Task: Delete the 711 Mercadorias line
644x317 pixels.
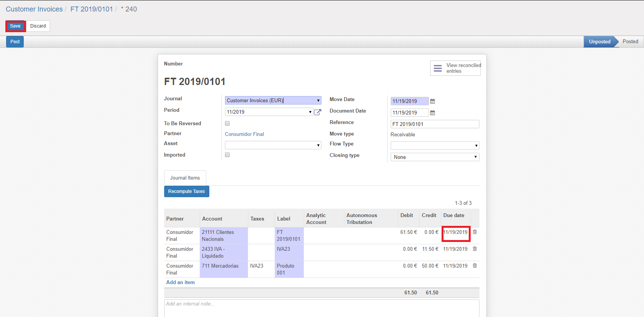Action: (474, 266)
